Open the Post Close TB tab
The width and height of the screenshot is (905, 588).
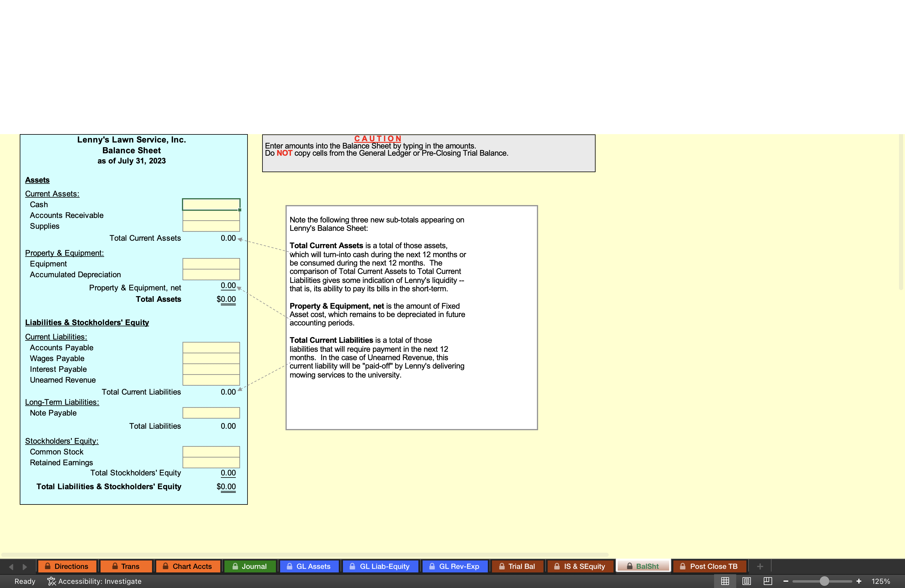click(709, 566)
